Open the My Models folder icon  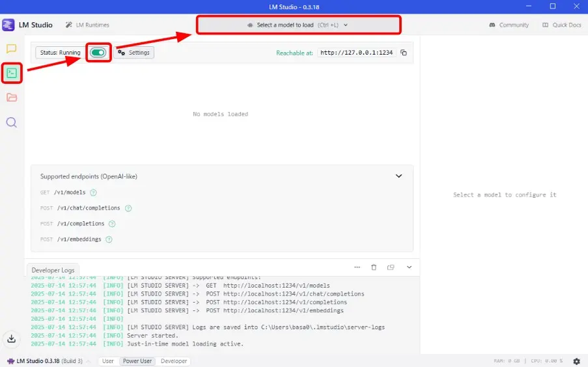pos(12,98)
